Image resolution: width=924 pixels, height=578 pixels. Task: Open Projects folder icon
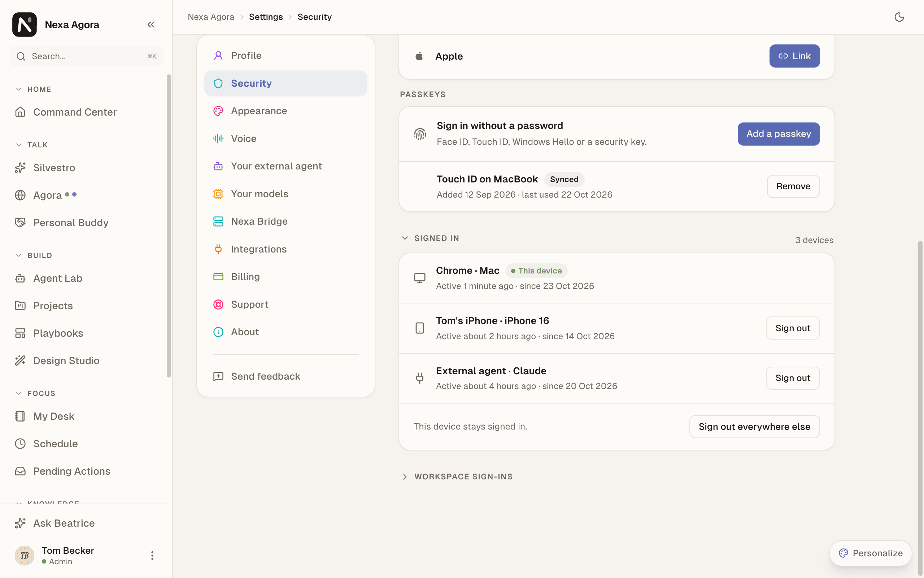coord(20,306)
